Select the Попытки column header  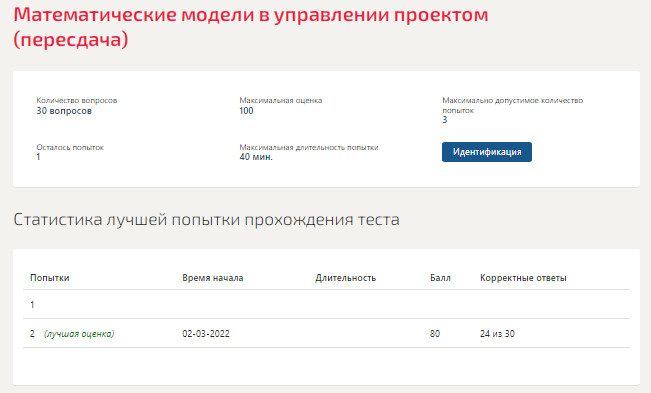(50, 278)
